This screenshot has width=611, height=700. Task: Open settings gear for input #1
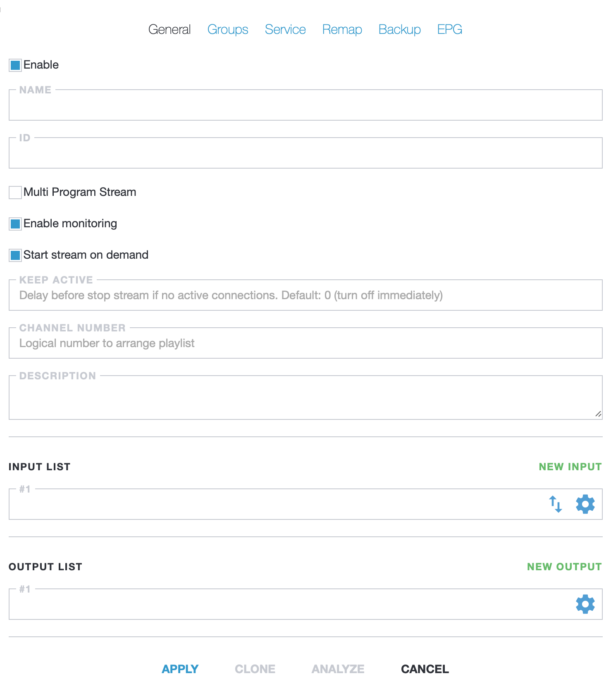coord(585,505)
